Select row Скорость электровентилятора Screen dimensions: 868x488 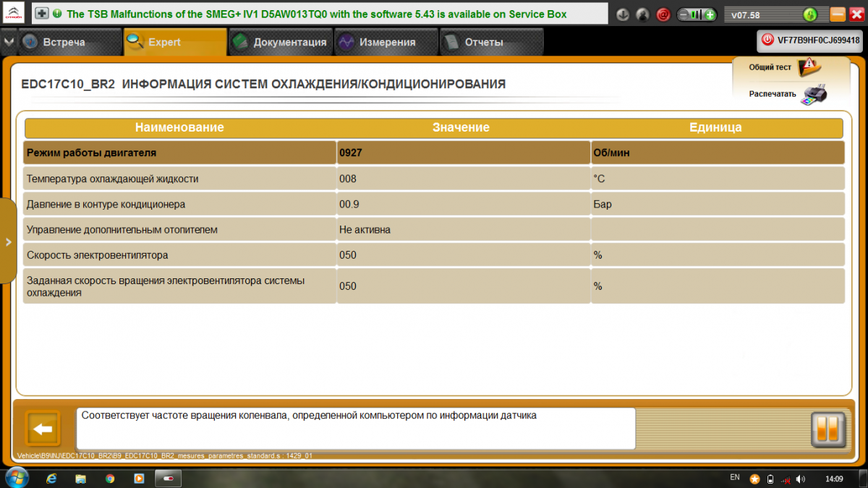[433, 255]
